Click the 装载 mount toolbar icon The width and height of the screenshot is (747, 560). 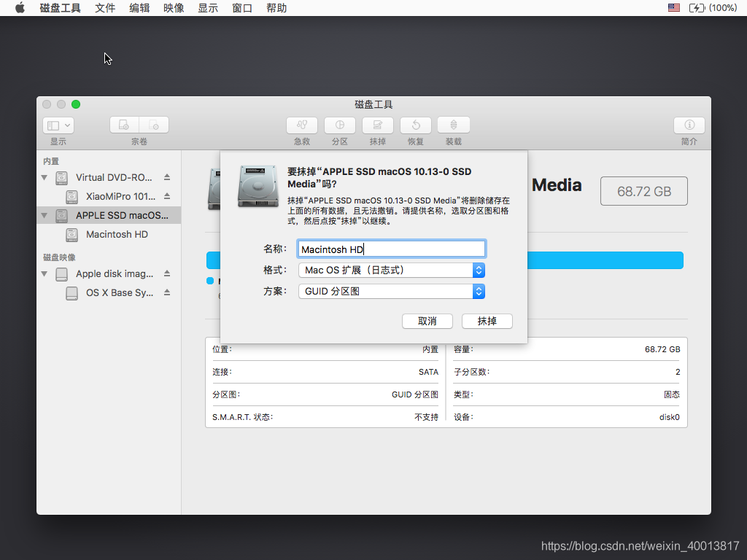click(454, 125)
